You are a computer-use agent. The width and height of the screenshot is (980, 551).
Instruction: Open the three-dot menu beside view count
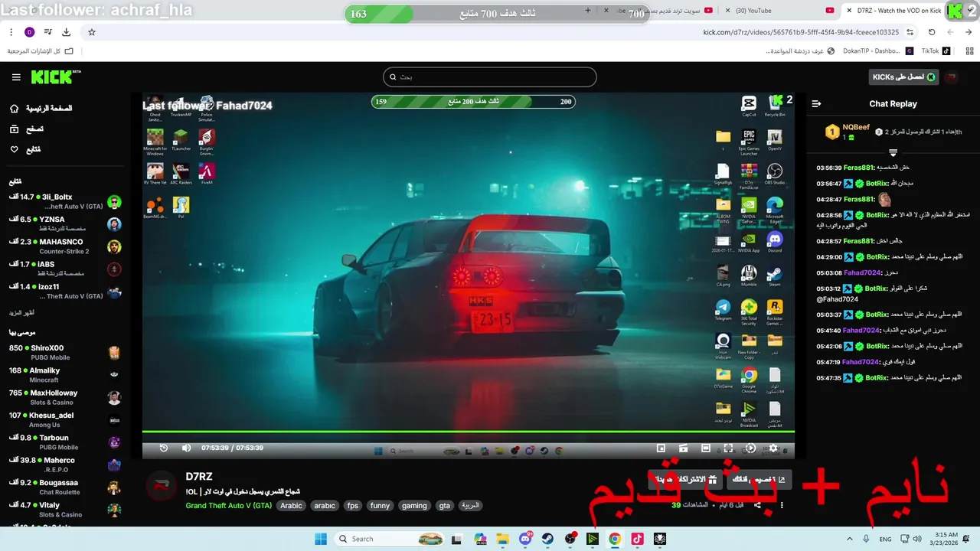(x=782, y=505)
